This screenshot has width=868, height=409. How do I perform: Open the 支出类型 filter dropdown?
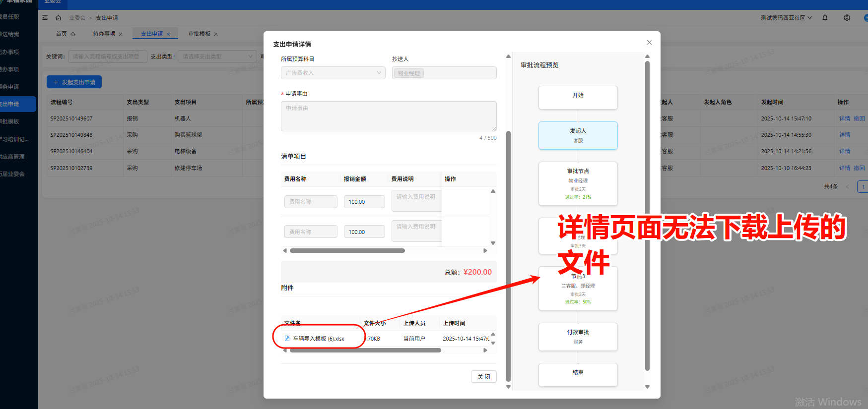point(217,57)
